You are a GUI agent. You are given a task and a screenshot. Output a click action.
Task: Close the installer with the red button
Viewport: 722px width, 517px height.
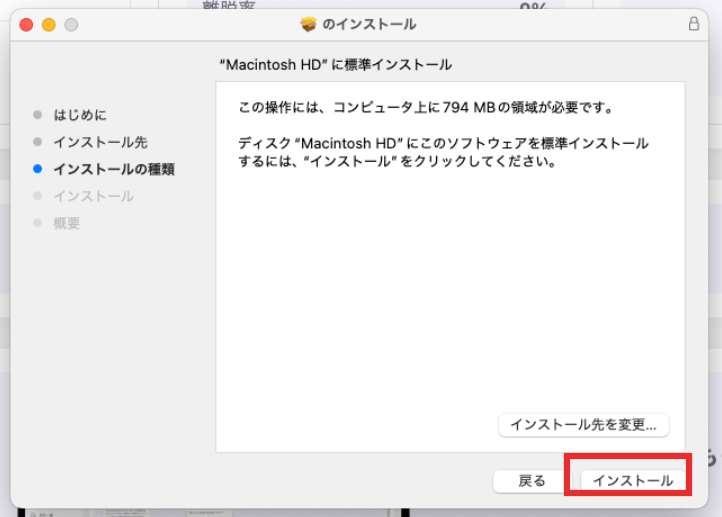tap(27, 24)
